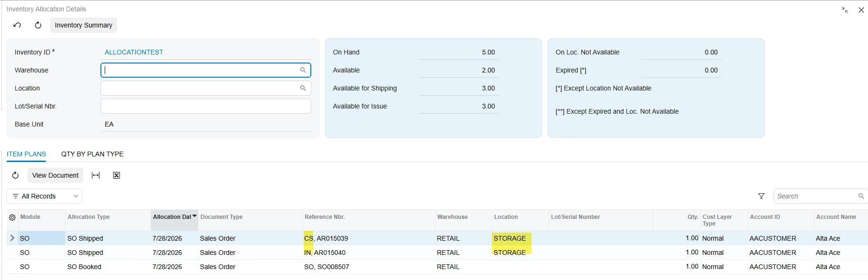This screenshot has height=280, width=868.
Task: Click the View Document button
Action: pyautogui.click(x=55, y=175)
